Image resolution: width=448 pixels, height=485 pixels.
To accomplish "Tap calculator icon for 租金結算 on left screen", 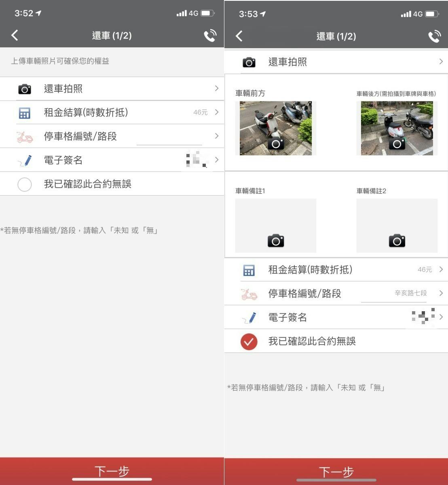I will [25, 113].
